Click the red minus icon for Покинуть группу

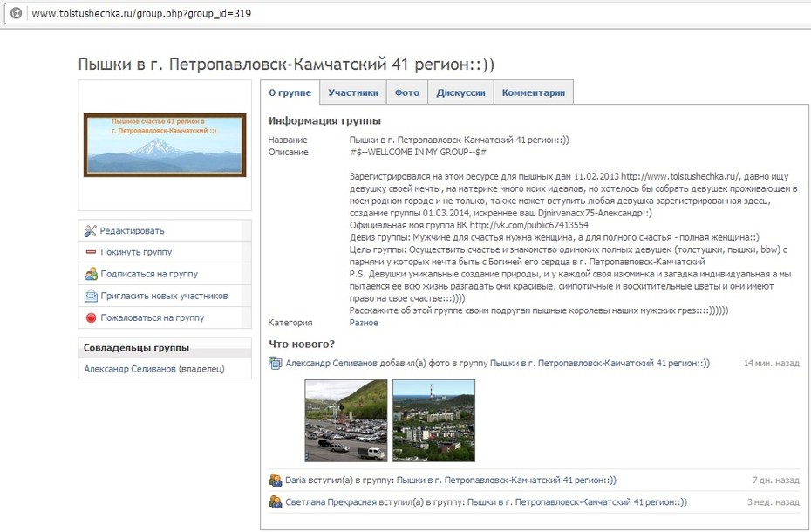click(91, 252)
